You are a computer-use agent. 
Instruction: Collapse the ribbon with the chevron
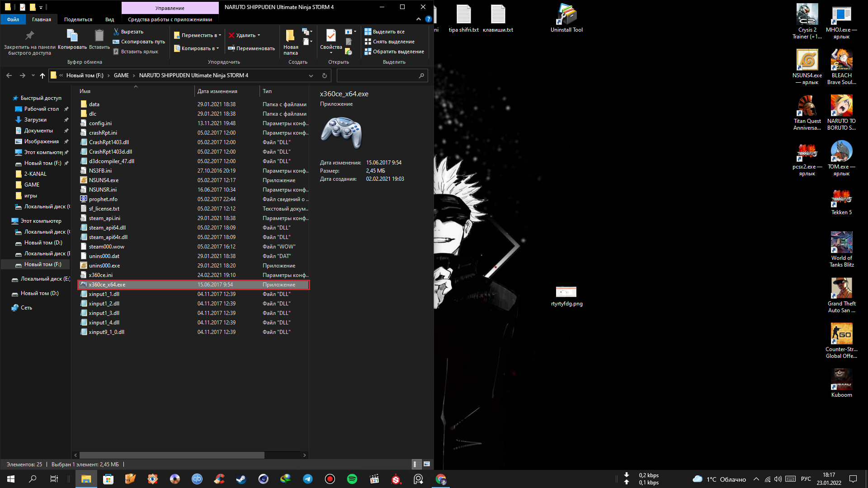418,19
